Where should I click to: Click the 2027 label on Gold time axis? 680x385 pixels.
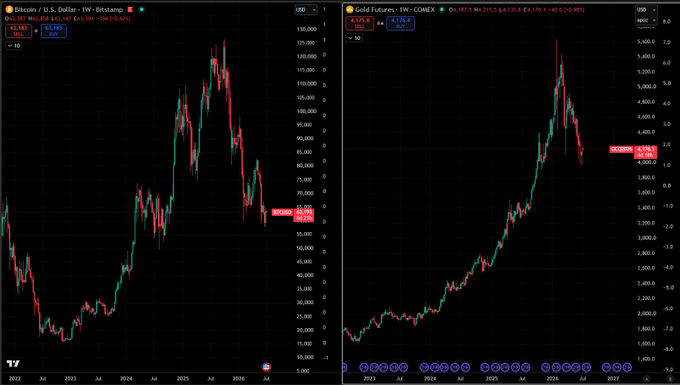point(613,378)
